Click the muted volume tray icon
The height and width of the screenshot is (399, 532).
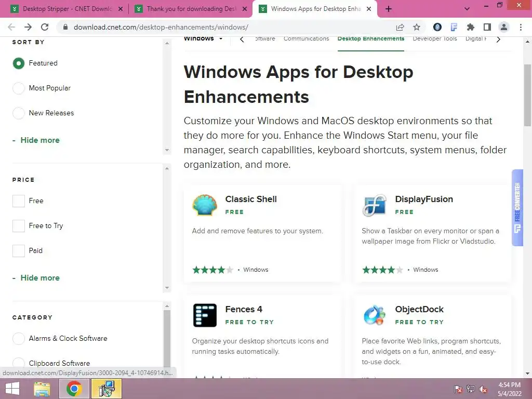(483, 389)
